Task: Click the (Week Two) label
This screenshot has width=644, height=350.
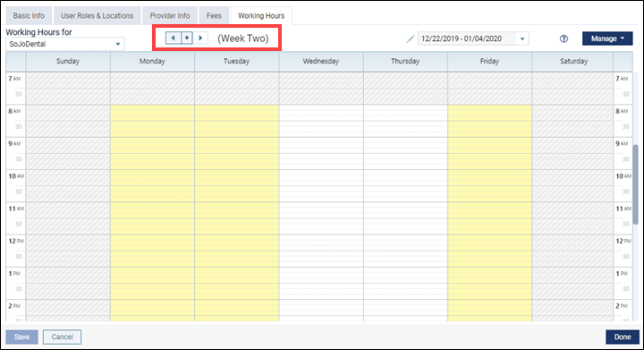Action: [x=243, y=38]
